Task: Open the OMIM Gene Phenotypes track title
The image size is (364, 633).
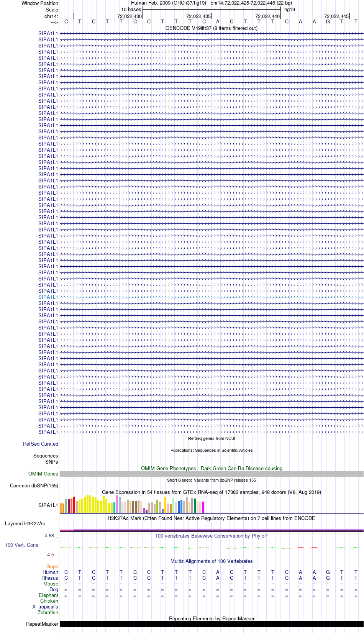Action: pos(212,468)
